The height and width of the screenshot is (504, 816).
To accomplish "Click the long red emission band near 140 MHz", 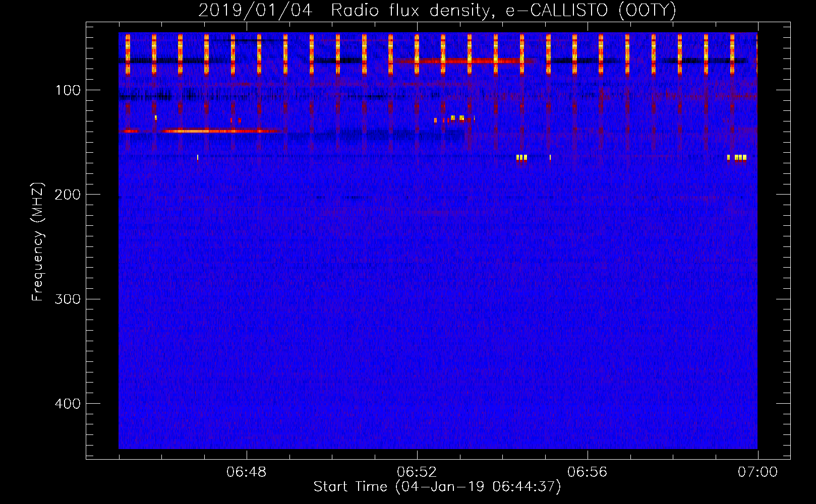I will [x=220, y=131].
